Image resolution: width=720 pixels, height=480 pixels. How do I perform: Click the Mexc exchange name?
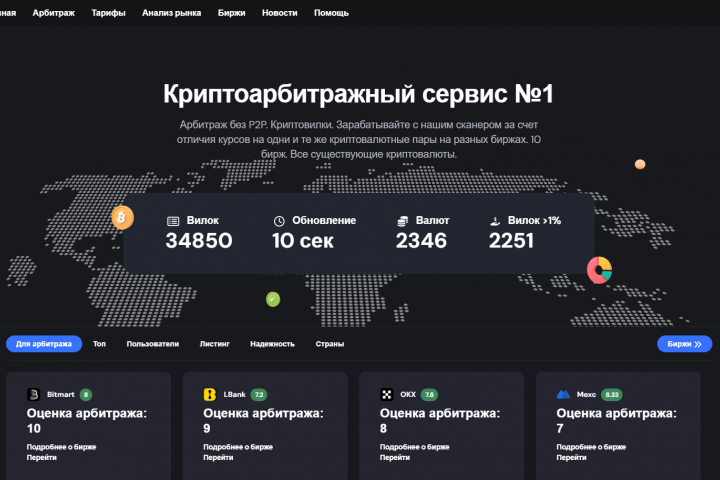pos(586,395)
